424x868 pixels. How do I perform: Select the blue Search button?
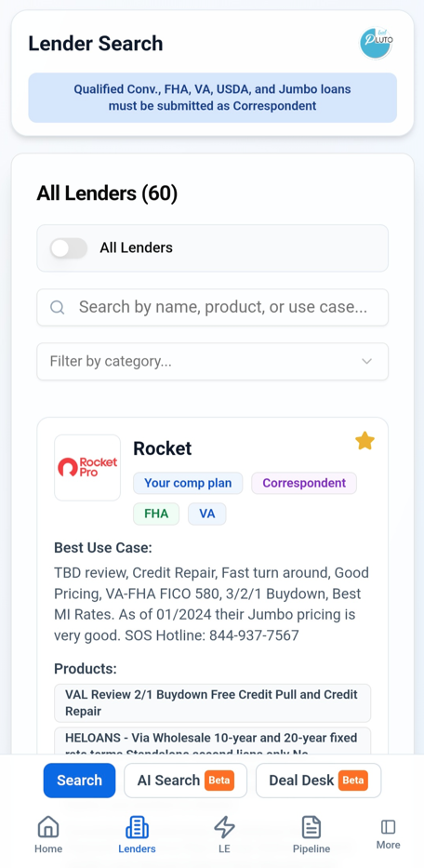click(x=80, y=781)
